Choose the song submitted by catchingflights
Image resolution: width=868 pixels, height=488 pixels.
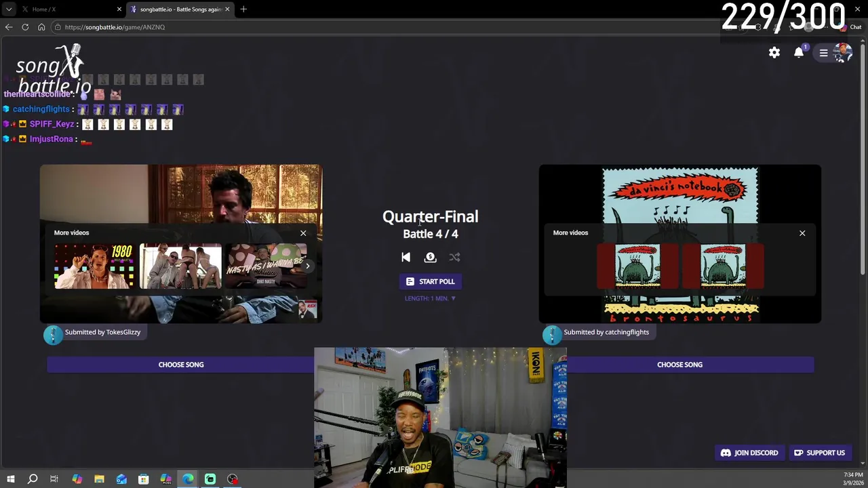[x=679, y=365]
